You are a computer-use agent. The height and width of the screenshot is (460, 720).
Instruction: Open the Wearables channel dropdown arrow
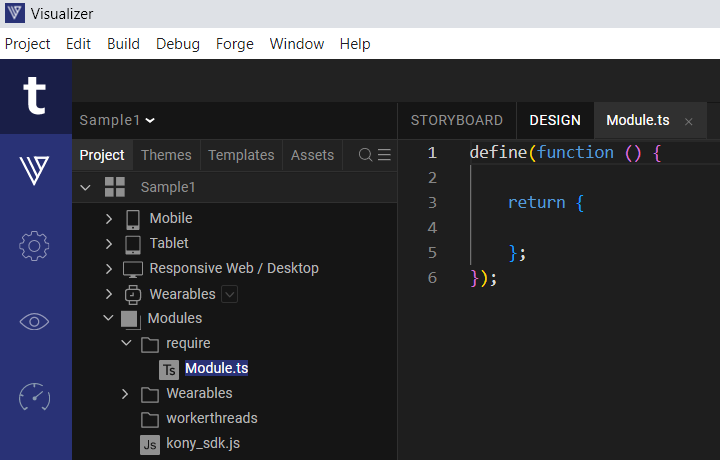coord(230,294)
